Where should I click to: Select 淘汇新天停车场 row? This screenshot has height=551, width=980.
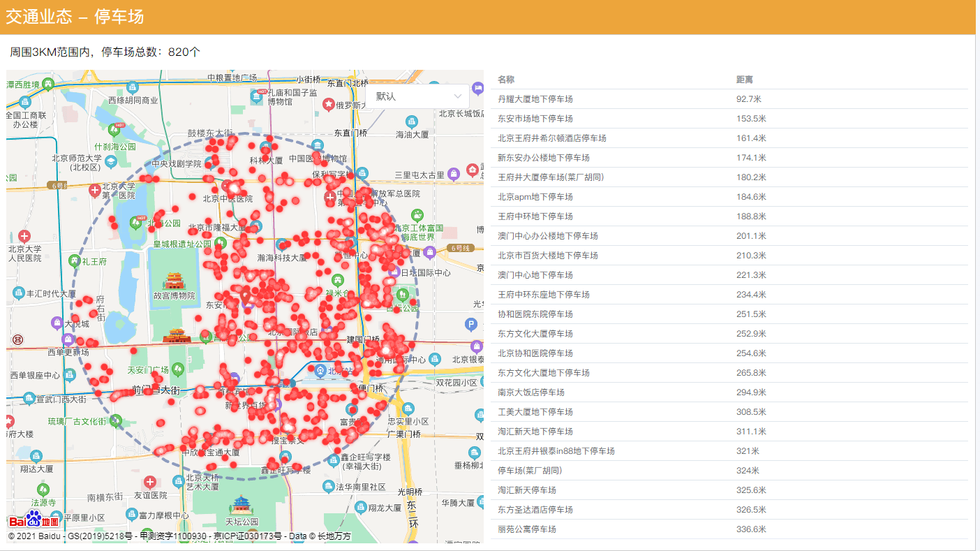click(729, 490)
